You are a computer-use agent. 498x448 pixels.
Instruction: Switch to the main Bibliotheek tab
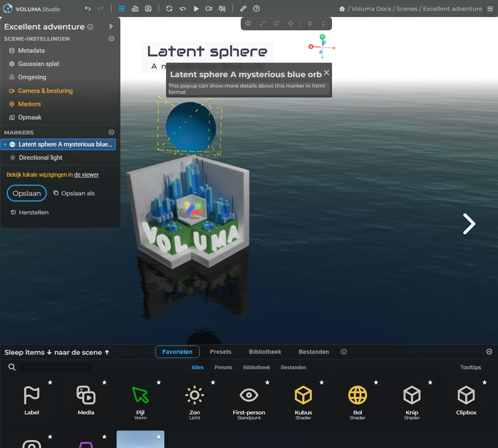point(265,352)
